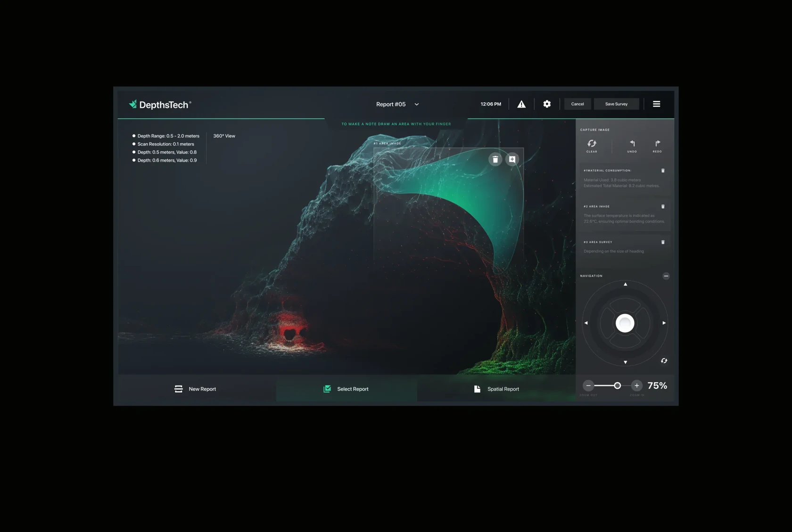Delete the selected area via trash icon on scan
Screen dimensions: 792x532
click(495, 159)
